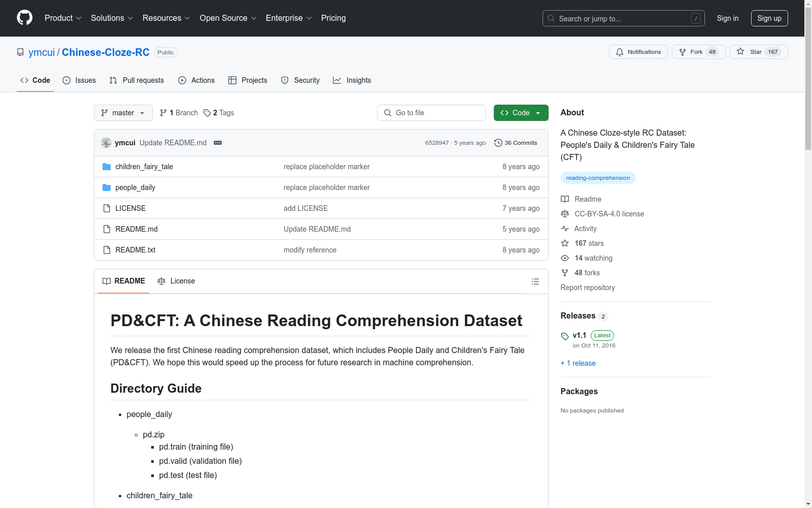Image resolution: width=812 pixels, height=508 pixels.
Task: View the 36 Commits history
Action: pos(516,143)
